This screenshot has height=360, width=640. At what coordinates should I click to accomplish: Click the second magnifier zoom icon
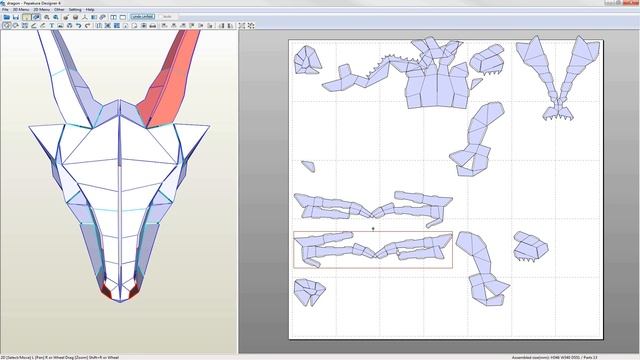pyautogui.click(x=56, y=17)
